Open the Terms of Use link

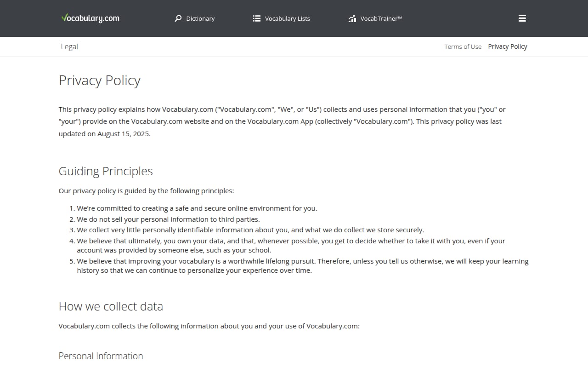click(463, 46)
